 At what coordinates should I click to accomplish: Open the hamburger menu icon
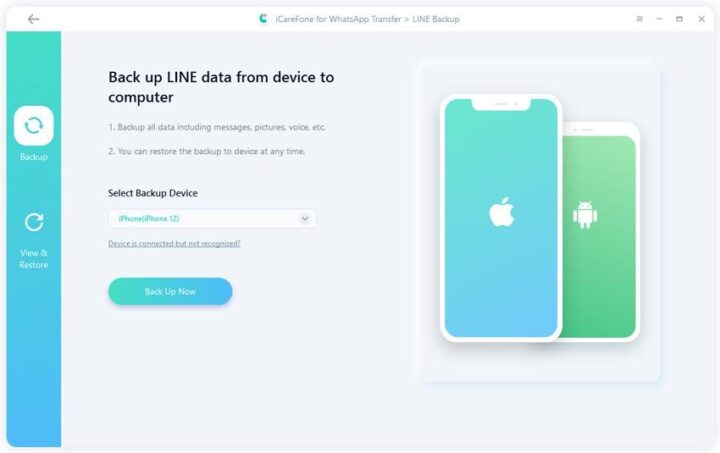[639, 19]
